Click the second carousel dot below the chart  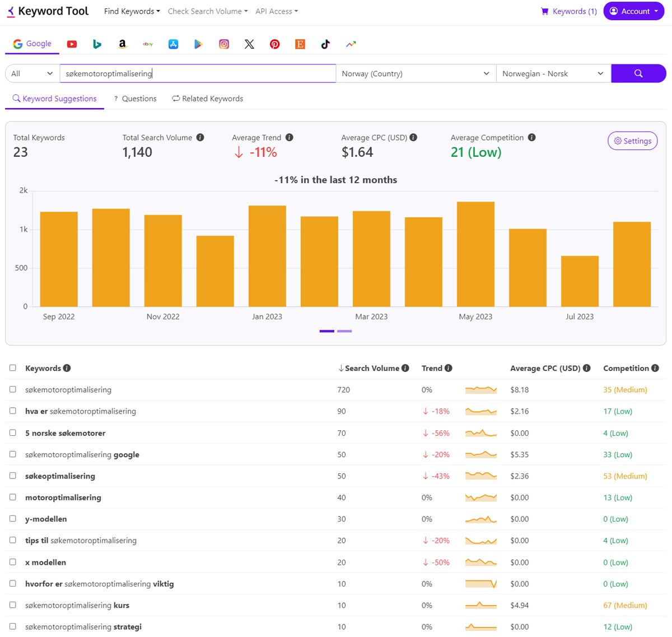tap(344, 331)
